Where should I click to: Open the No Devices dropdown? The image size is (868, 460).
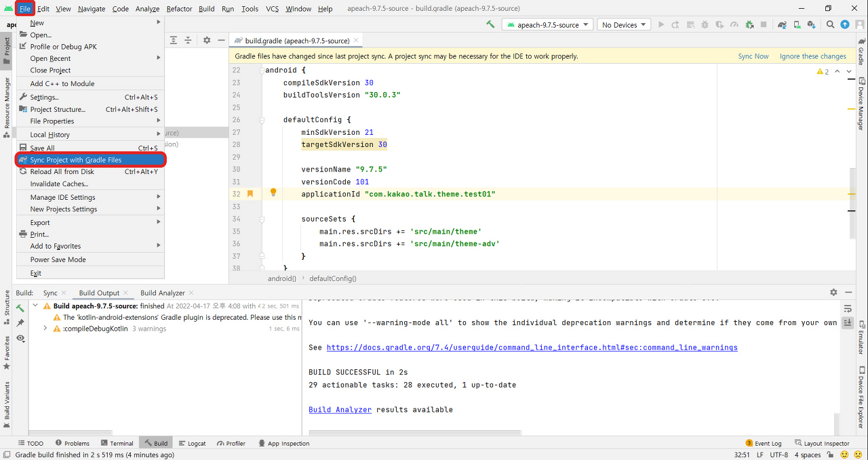point(622,24)
